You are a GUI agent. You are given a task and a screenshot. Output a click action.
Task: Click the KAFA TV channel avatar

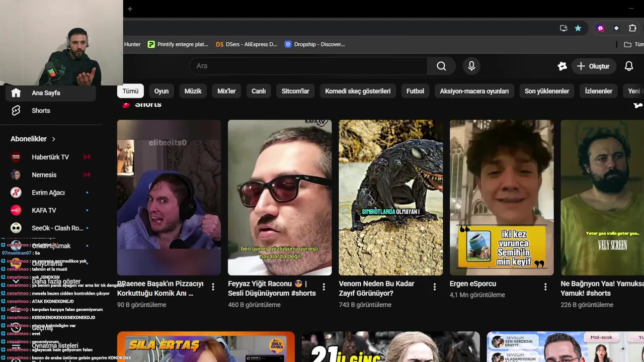pos(16,210)
